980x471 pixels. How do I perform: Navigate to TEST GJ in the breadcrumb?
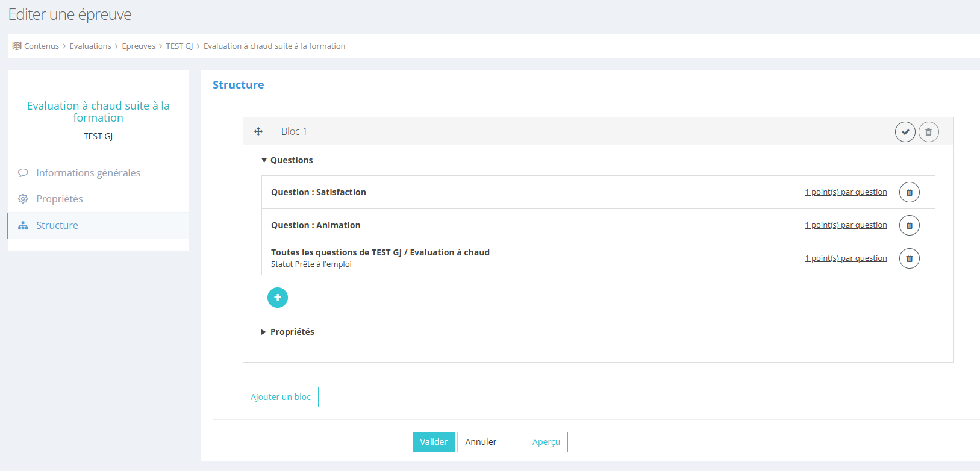179,46
